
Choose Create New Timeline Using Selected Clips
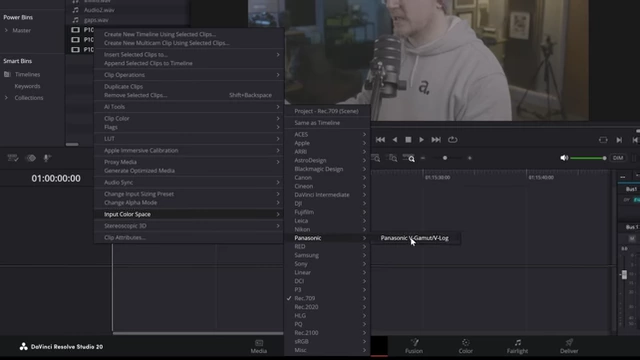point(189,34)
